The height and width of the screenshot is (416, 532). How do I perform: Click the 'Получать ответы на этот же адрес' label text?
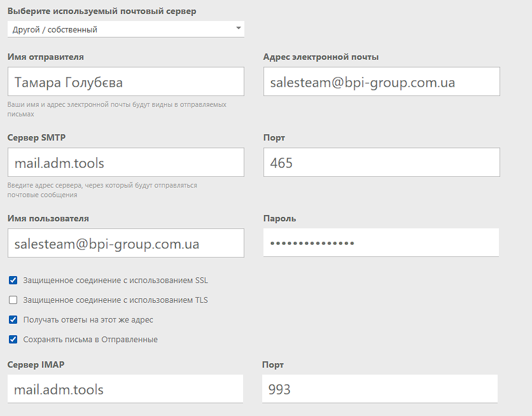[88, 320]
